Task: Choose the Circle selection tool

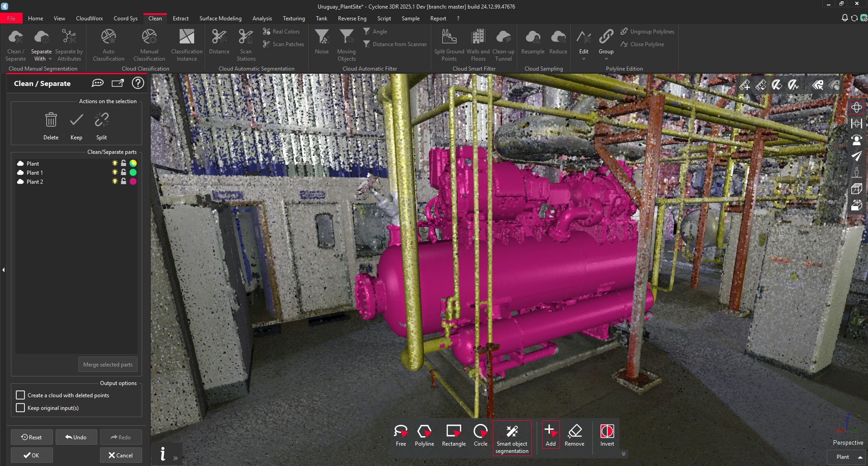Action: point(480,435)
